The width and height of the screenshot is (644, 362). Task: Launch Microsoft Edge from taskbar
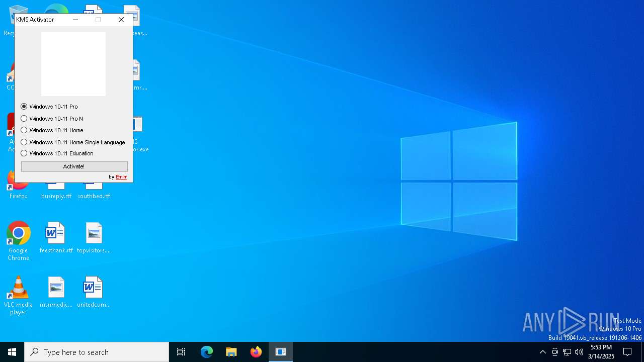tap(207, 352)
